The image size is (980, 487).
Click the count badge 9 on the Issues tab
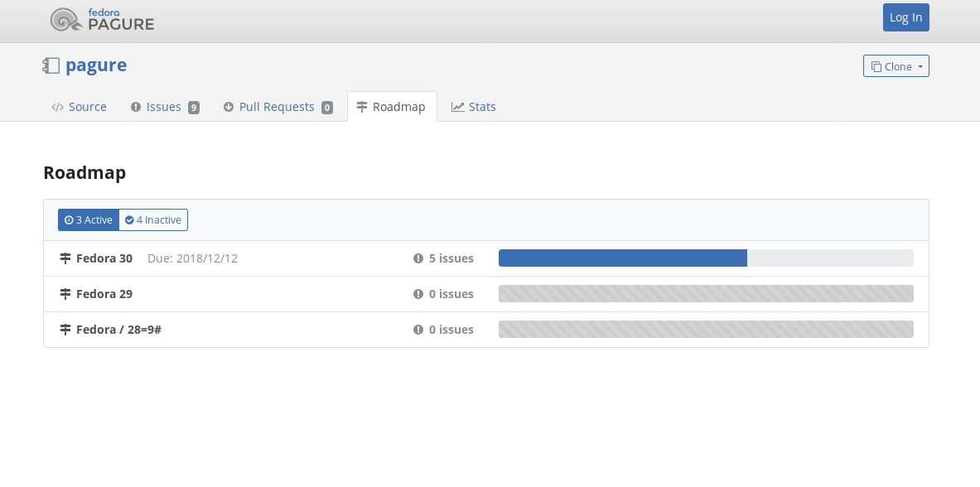pyautogui.click(x=194, y=108)
